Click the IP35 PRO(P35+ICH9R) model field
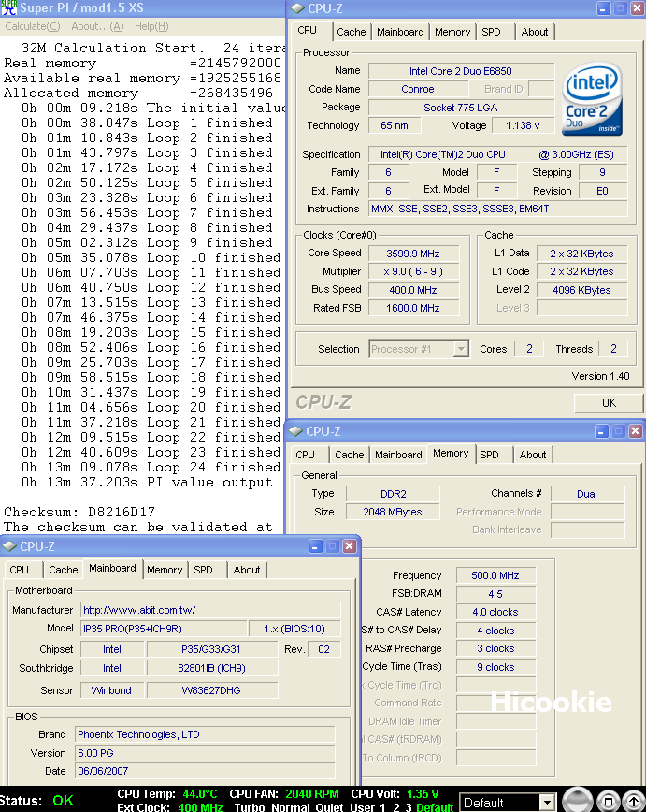The width and height of the screenshot is (646, 812). point(164,629)
